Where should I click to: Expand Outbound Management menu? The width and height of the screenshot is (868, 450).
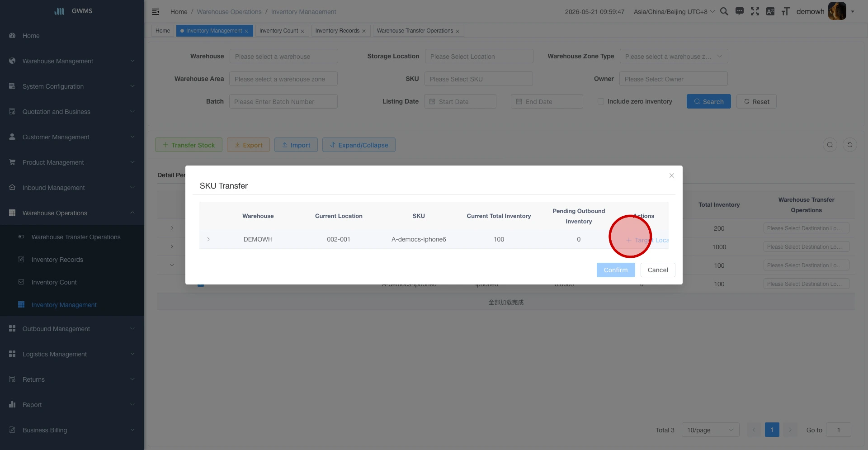click(x=72, y=329)
